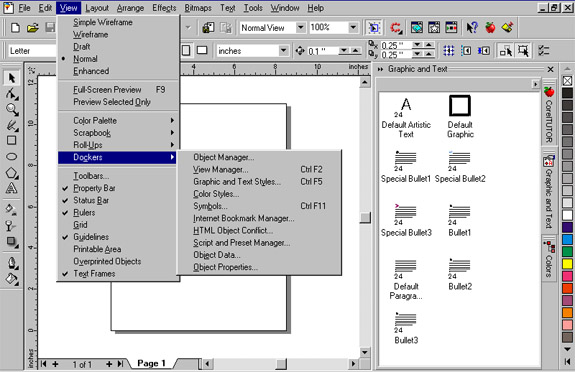Open the 100% zoom level dropdown

tap(353, 28)
